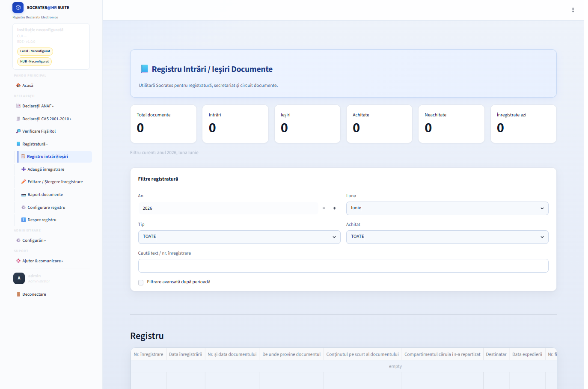Click the Socrates@HR Suite logo icon
The width and height of the screenshot is (588, 389).
18,7
